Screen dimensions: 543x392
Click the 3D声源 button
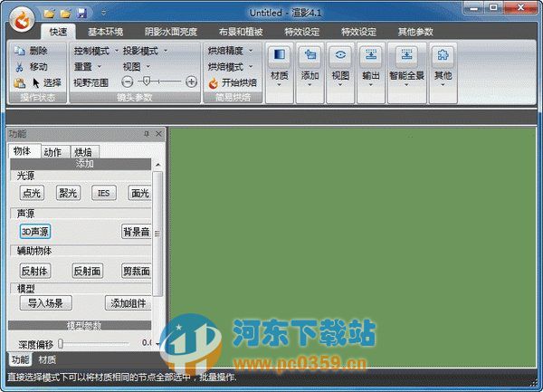coord(35,232)
